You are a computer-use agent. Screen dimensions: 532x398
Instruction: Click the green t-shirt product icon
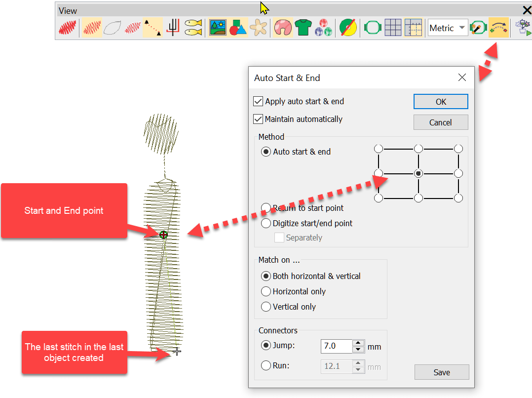click(x=303, y=28)
